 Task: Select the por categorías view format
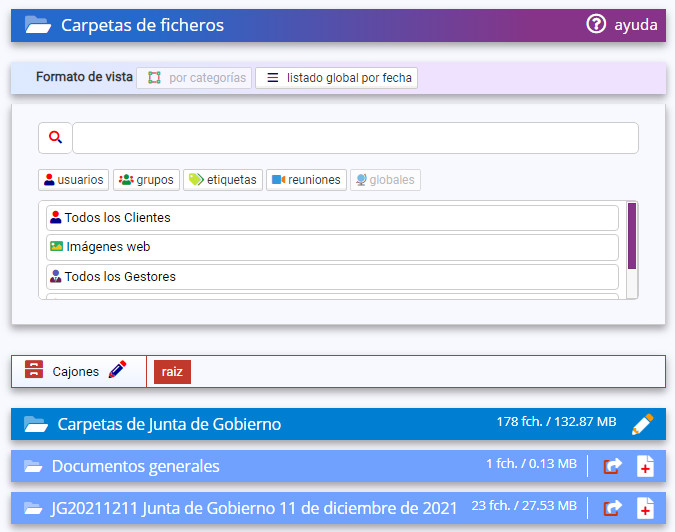tap(194, 78)
